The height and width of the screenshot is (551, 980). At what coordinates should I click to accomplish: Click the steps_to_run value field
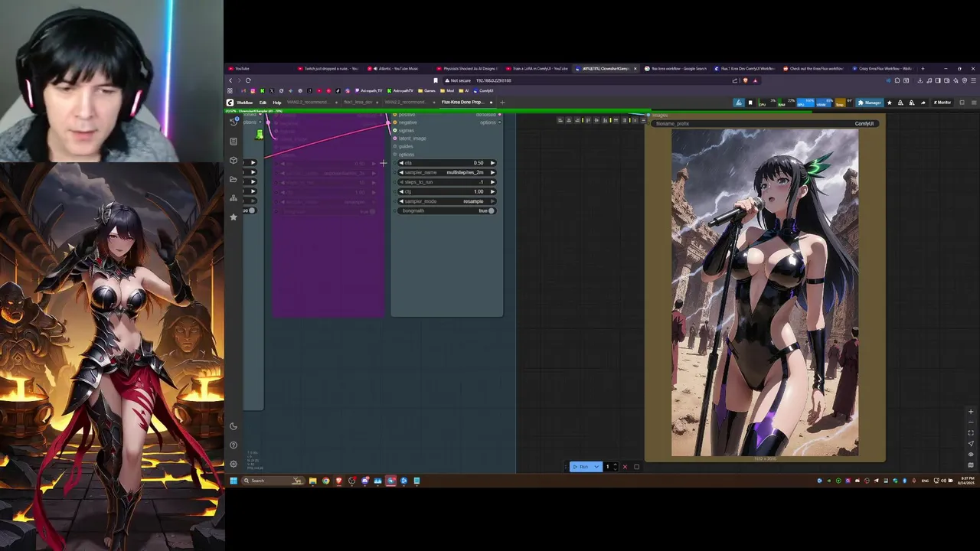coord(447,182)
